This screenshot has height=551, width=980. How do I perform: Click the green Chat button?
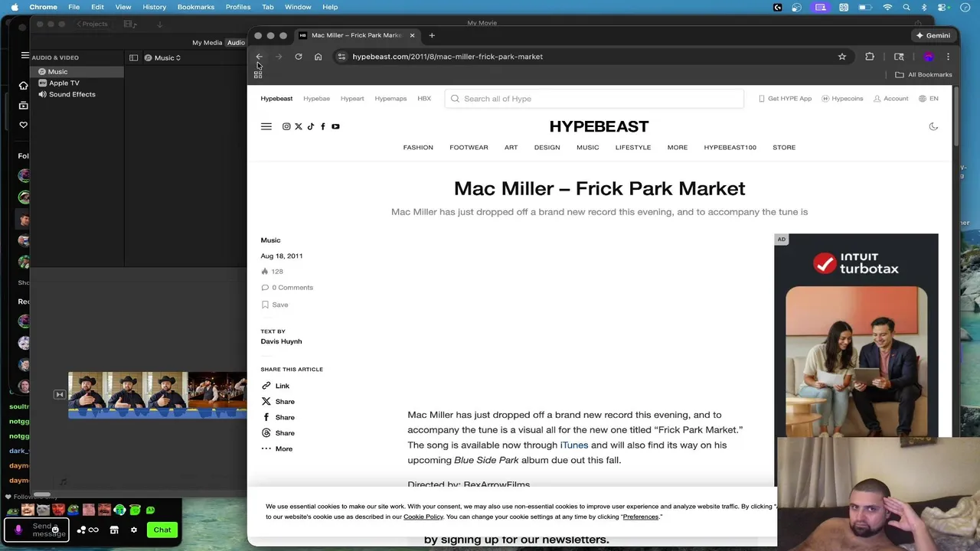click(162, 530)
